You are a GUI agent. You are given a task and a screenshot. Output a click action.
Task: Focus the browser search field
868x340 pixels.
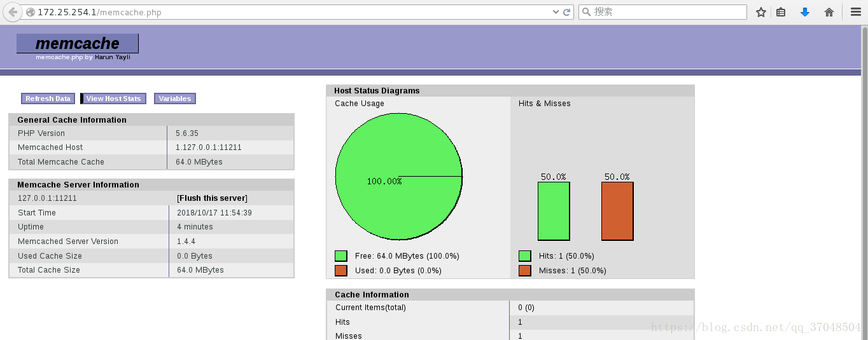(x=662, y=12)
